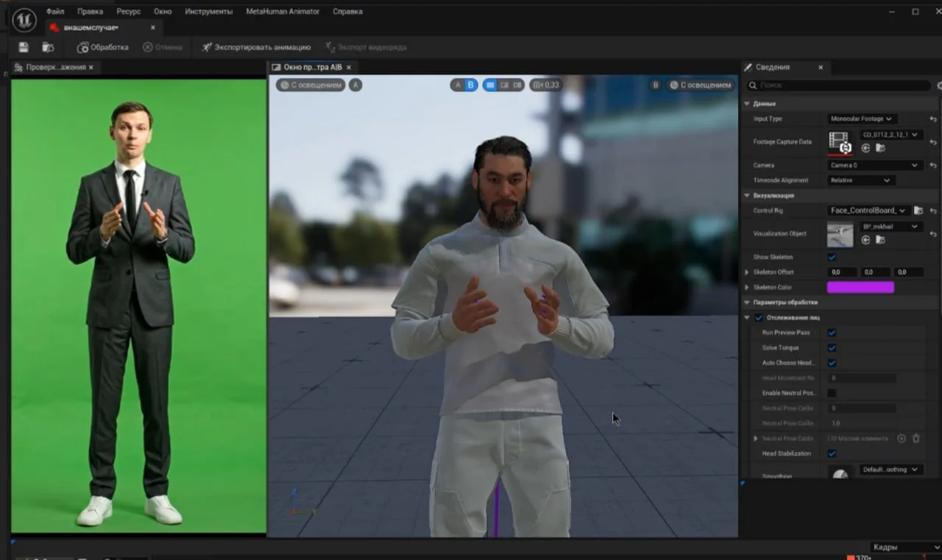Select wipe view layout icon in viewport

click(504, 85)
